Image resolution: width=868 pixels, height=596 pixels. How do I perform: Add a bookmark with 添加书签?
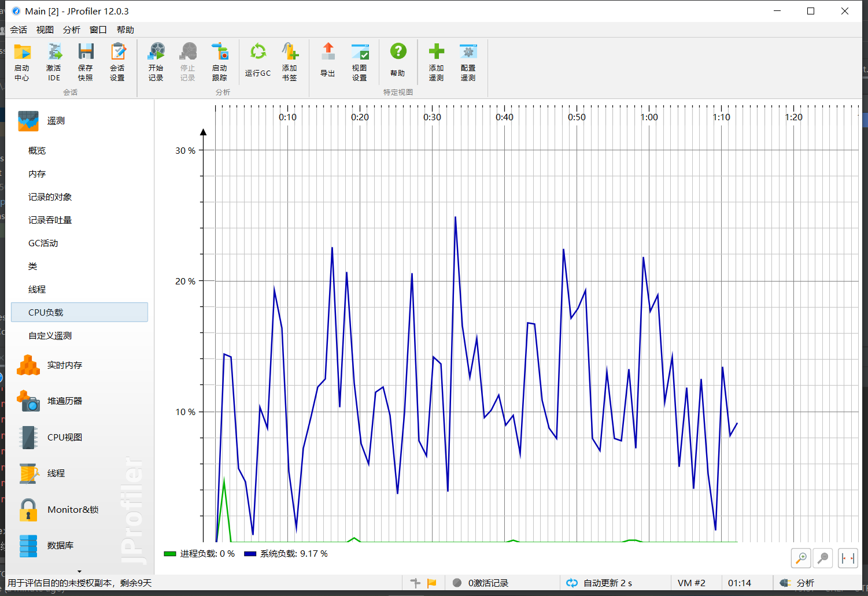tap(290, 62)
